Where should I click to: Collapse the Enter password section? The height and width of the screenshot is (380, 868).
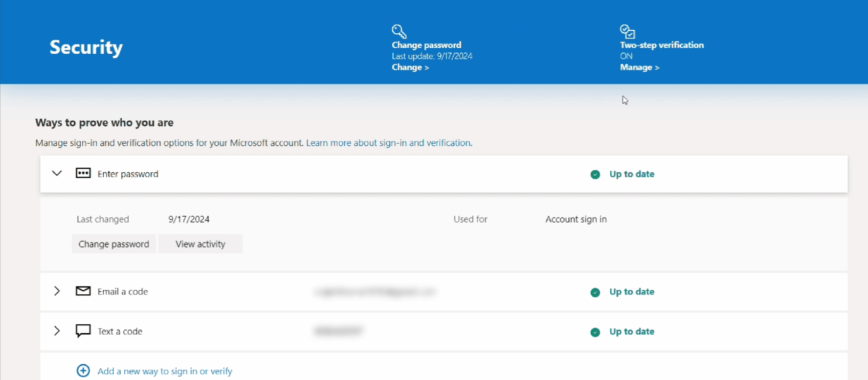(x=57, y=173)
